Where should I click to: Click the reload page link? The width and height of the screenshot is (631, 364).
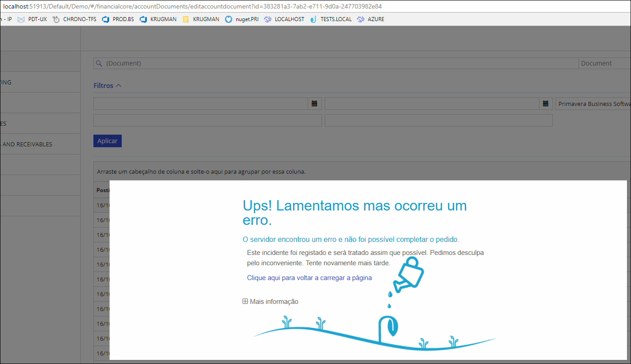(309, 278)
